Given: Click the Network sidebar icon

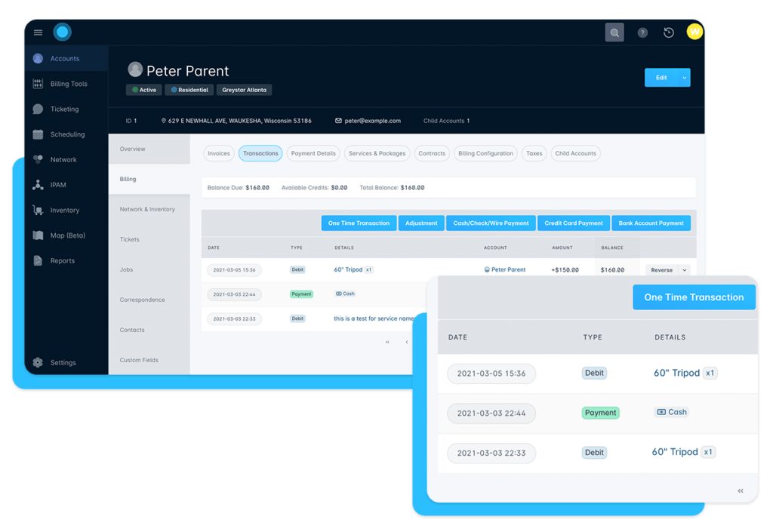Looking at the screenshot, I should tap(38, 159).
